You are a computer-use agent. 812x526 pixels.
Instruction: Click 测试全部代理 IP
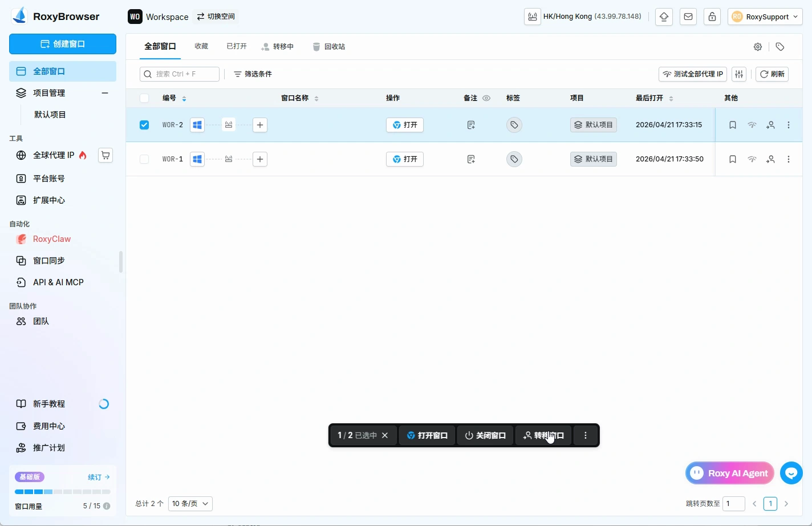point(693,74)
